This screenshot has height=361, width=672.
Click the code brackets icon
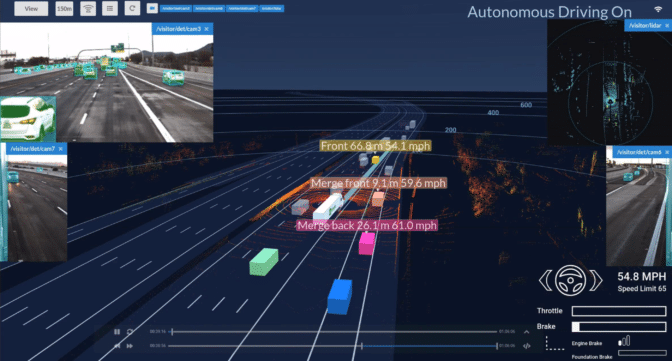[x=527, y=346]
